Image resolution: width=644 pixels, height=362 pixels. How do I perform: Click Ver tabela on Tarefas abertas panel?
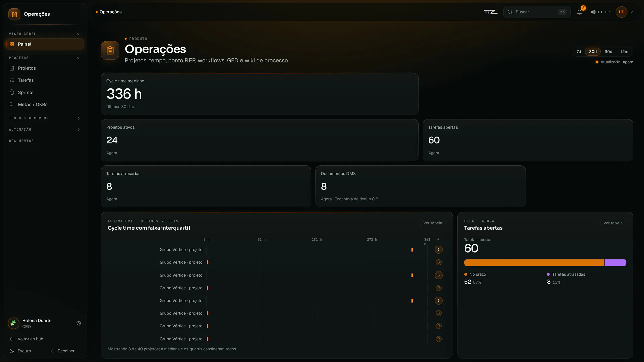tap(613, 223)
